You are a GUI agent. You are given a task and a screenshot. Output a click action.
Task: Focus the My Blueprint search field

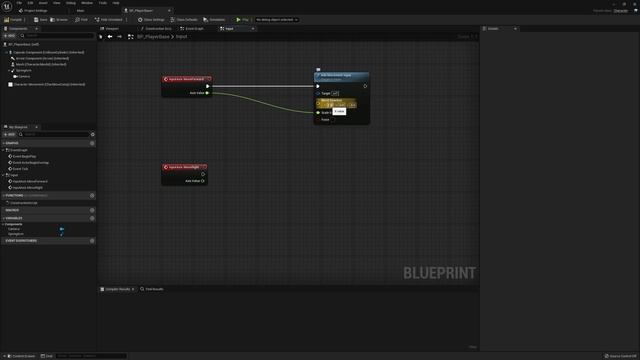[x=54, y=134]
